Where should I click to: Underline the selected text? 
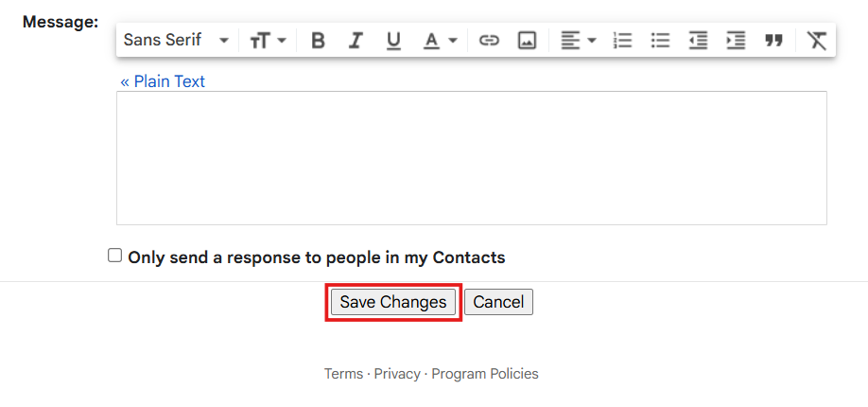click(393, 41)
